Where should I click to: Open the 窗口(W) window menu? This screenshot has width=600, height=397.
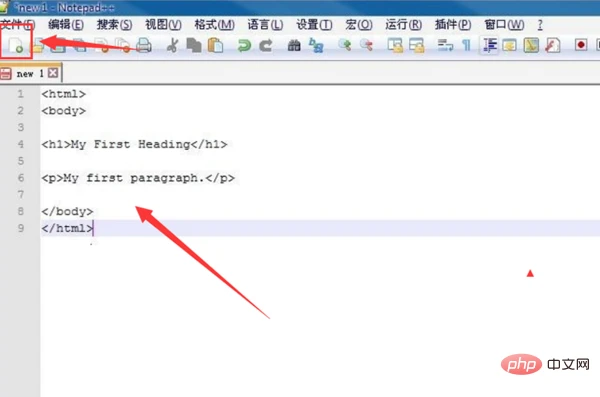tap(504, 25)
